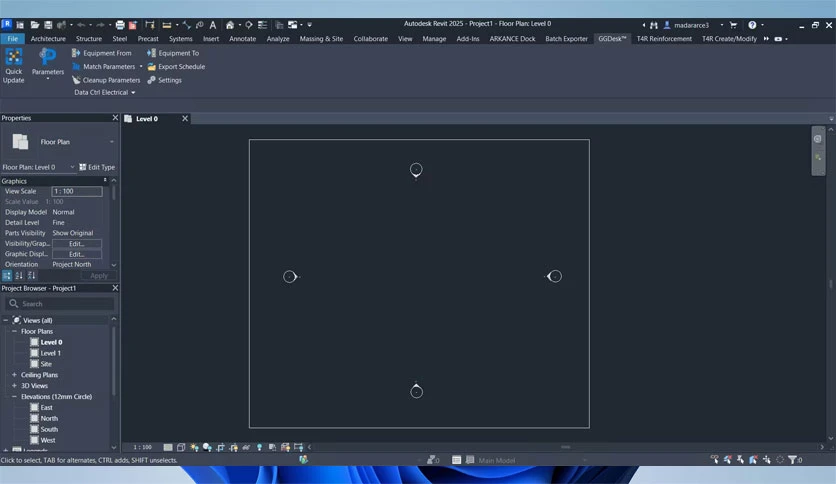This screenshot has height=484, width=836.
Task: Save the project using the floppy disk icon
Action: click(x=48, y=25)
